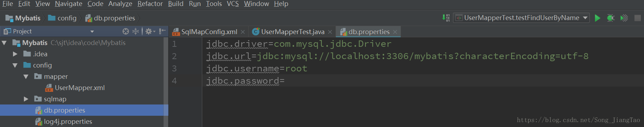Open the Navigate menu

(69, 4)
